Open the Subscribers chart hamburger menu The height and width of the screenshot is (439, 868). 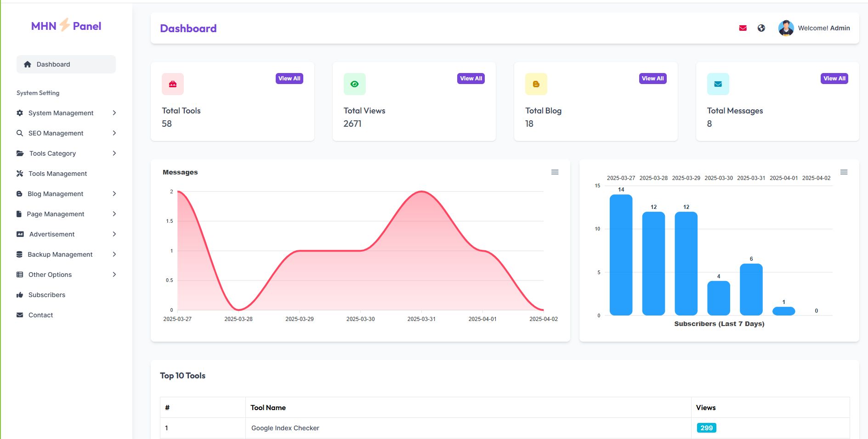pyautogui.click(x=844, y=172)
